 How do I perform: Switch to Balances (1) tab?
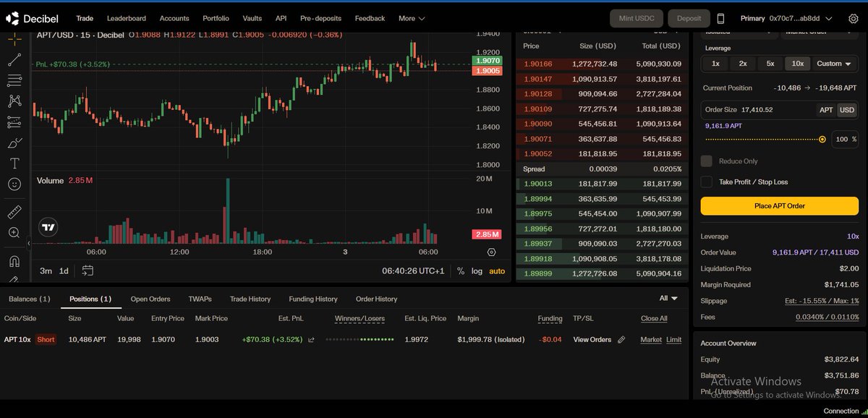pyautogui.click(x=30, y=299)
